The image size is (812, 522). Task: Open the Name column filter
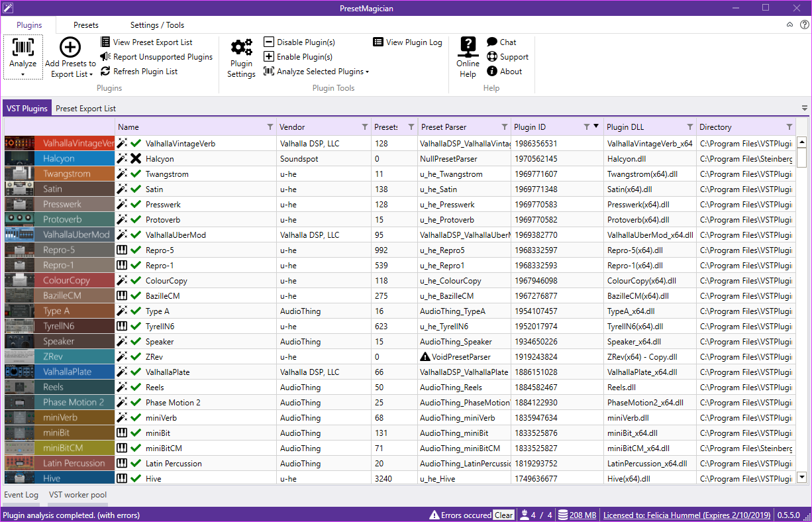coord(270,127)
